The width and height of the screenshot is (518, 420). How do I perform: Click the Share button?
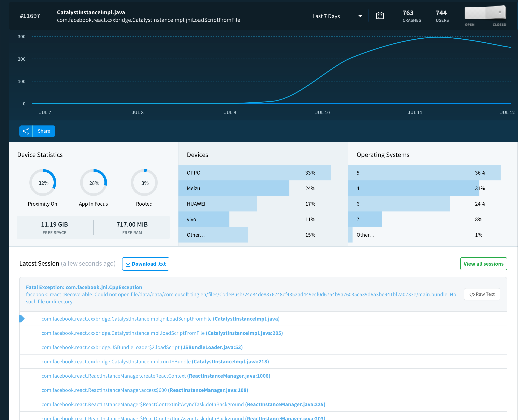pyautogui.click(x=44, y=131)
